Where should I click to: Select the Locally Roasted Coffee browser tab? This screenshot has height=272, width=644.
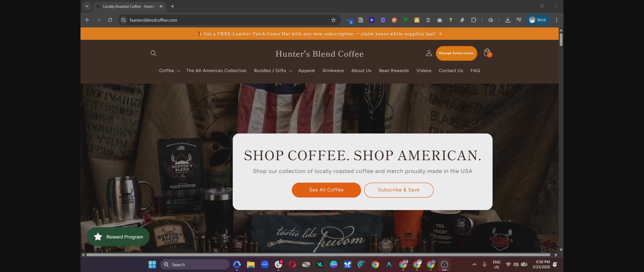click(x=129, y=6)
